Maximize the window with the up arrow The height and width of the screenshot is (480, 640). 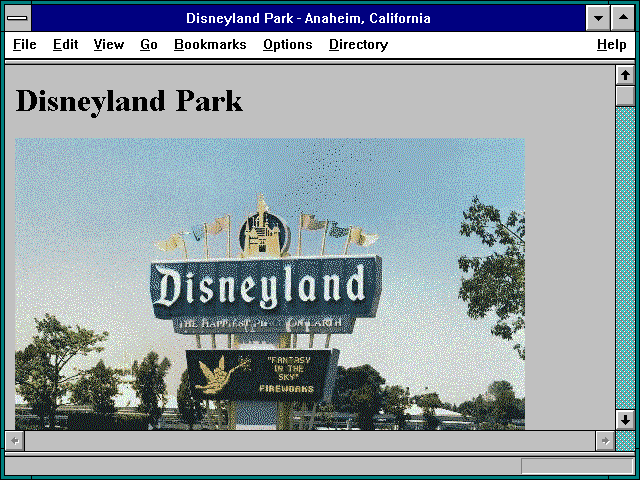623,18
